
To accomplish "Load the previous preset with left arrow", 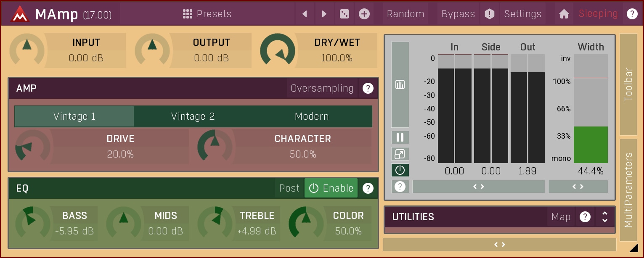I will pos(305,14).
